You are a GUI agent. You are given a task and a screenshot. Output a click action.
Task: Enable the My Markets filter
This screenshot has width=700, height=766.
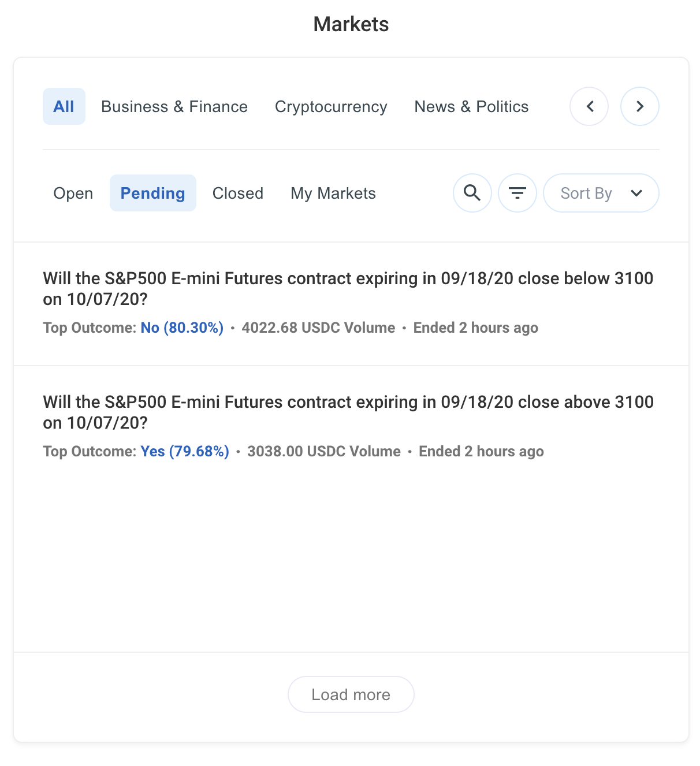coord(333,193)
